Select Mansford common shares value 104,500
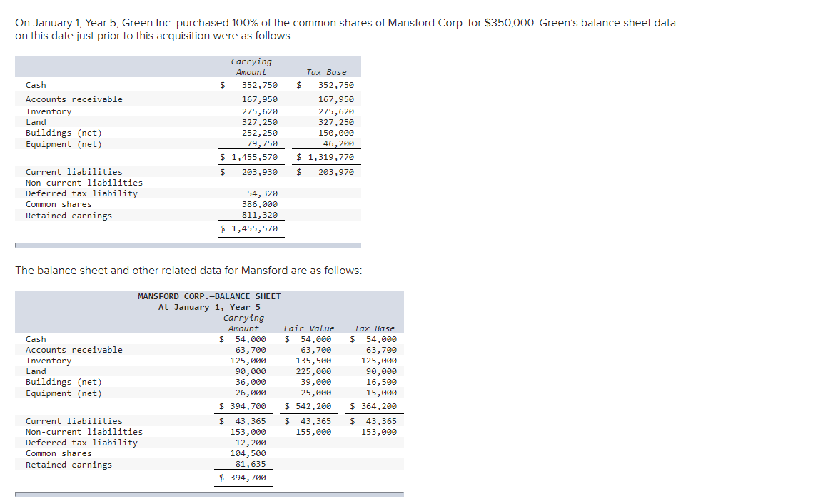Viewport: 813px width, 504px height. pos(248,454)
